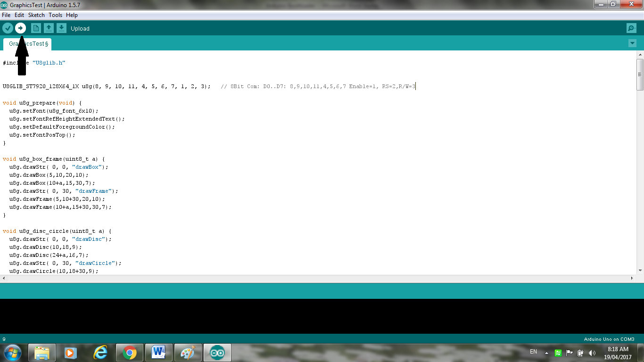Click the vertical scrollbar up arrow
644x362 pixels.
(640, 55)
